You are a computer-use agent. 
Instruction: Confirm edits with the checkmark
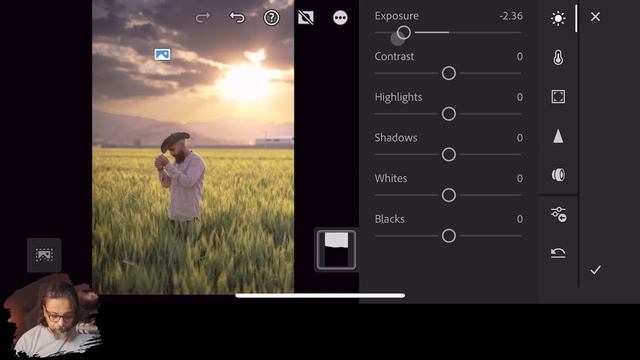(x=596, y=269)
